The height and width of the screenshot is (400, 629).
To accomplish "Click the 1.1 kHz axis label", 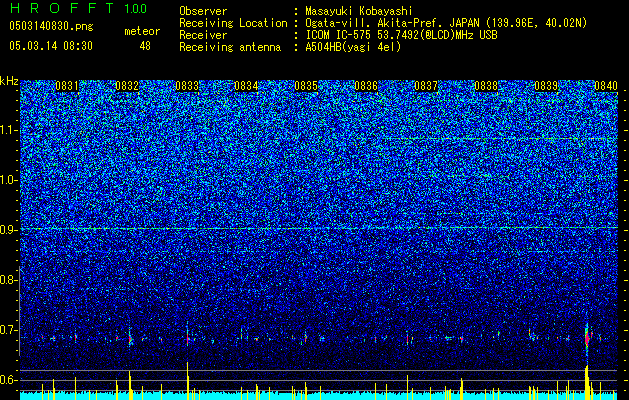I will pos(8,130).
